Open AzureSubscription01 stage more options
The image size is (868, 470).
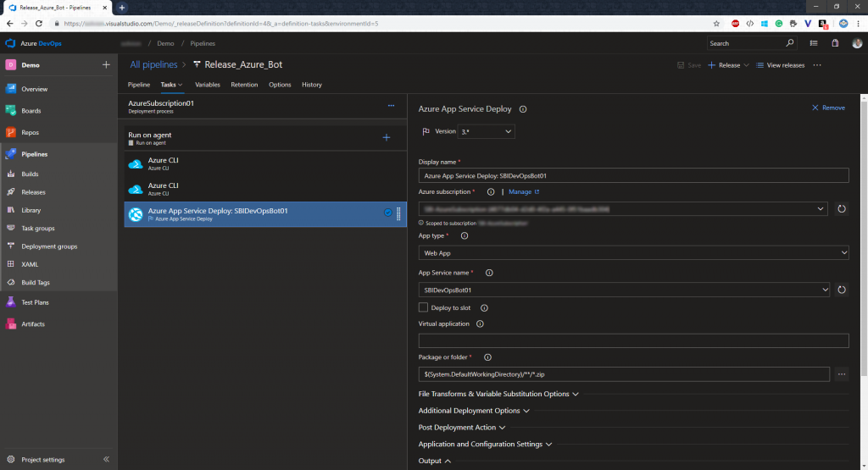391,105
